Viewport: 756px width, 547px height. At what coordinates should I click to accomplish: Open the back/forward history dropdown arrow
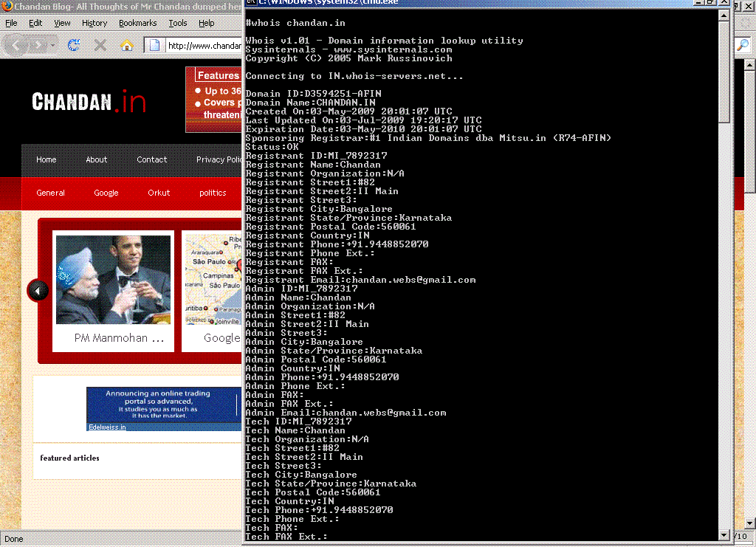tap(52, 46)
